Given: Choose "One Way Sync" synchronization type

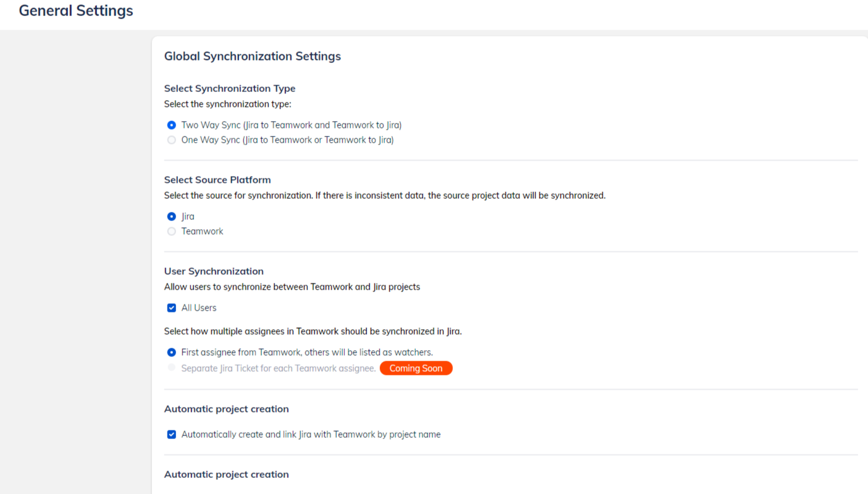Looking at the screenshot, I should (x=171, y=140).
